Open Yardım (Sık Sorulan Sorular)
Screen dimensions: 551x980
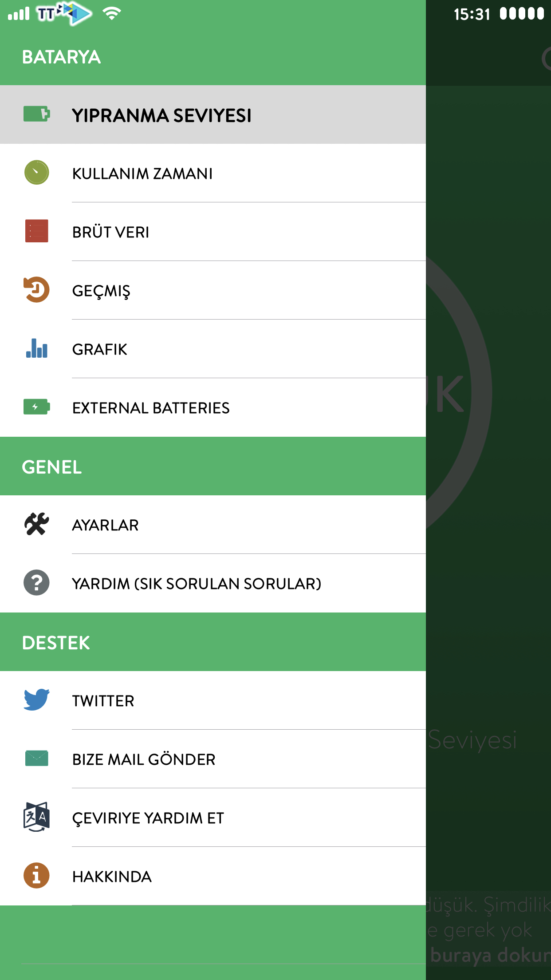click(x=213, y=583)
